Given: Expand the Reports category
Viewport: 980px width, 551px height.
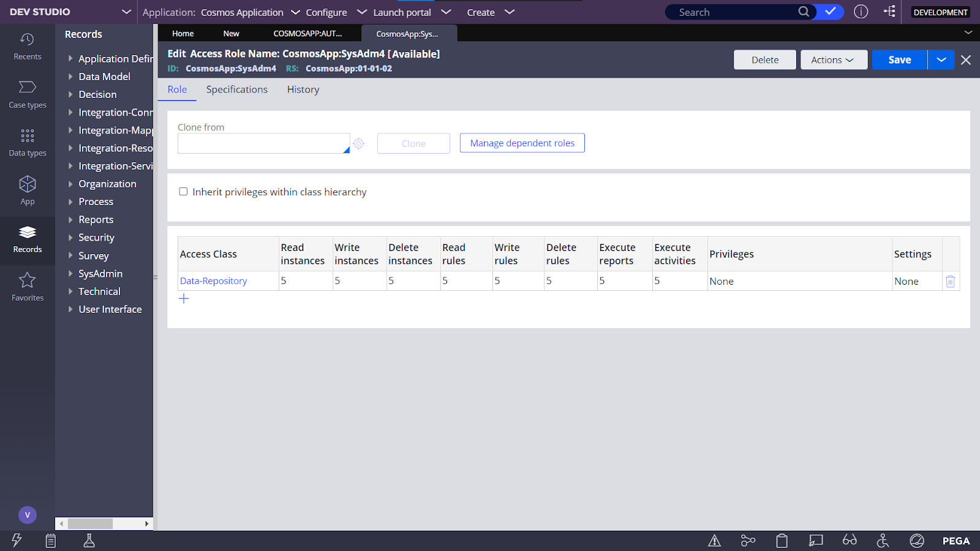Looking at the screenshot, I should point(70,220).
